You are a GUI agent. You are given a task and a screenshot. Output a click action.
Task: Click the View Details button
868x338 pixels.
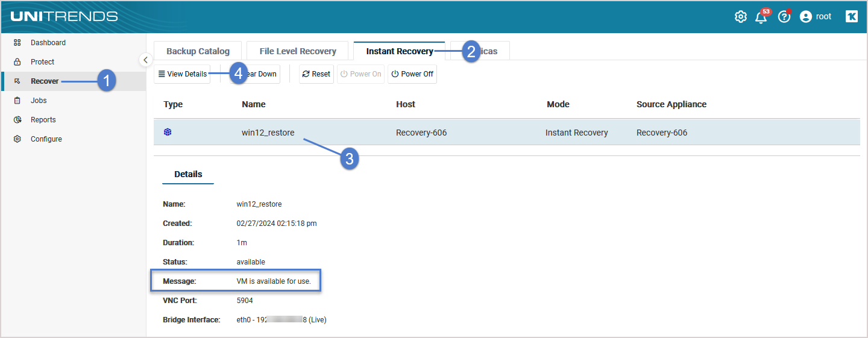(182, 74)
